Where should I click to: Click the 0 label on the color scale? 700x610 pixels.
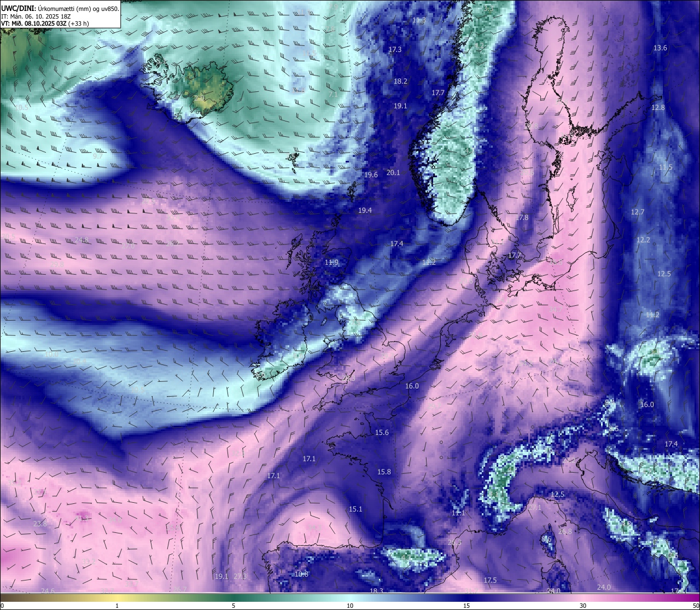click(2, 606)
